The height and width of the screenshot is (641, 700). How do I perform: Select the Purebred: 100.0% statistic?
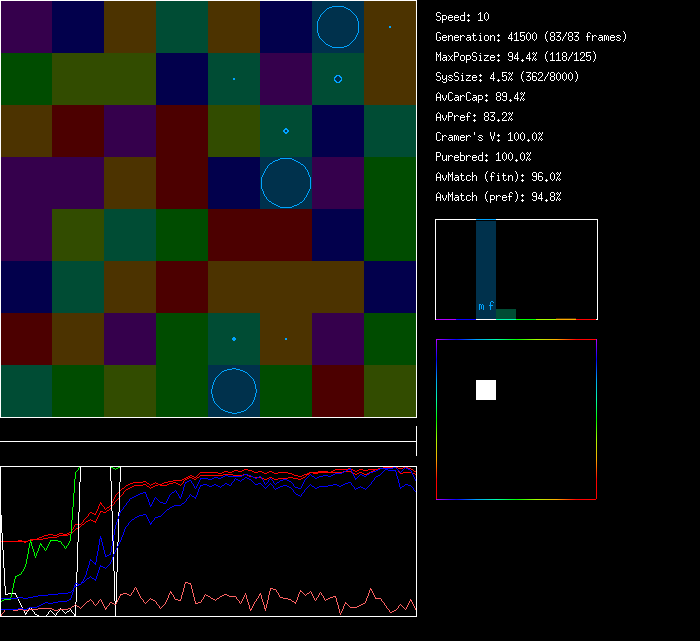483,157
